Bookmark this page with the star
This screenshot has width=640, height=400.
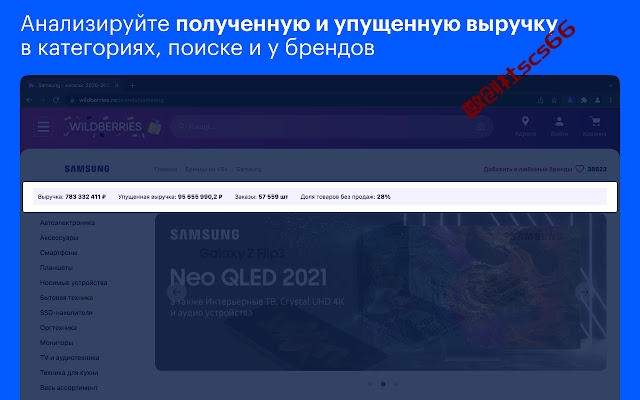[x=554, y=100]
